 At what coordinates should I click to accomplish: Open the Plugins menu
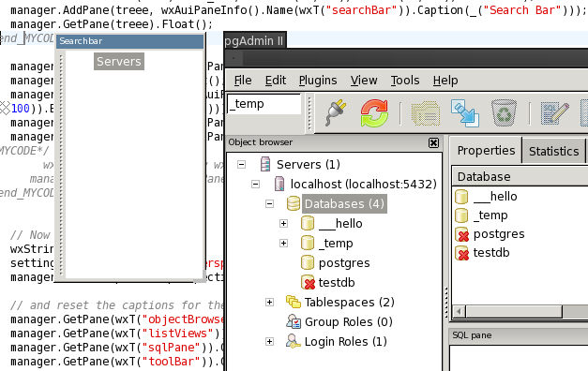318,81
